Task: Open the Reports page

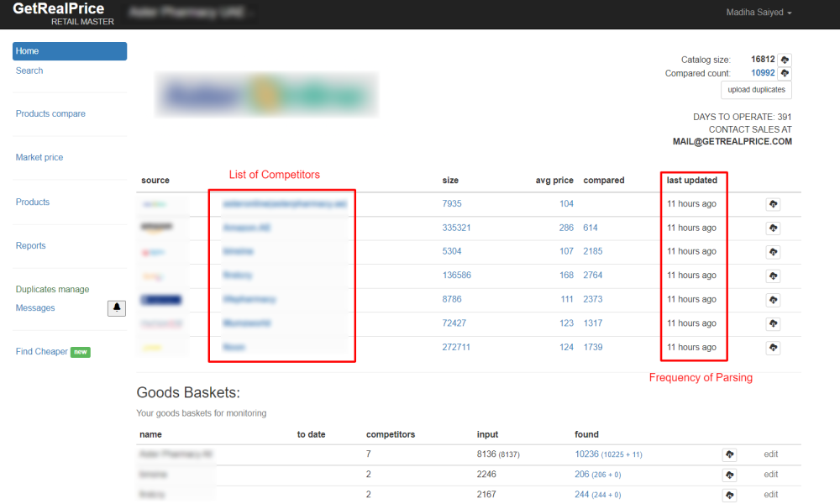Action: click(31, 245)
